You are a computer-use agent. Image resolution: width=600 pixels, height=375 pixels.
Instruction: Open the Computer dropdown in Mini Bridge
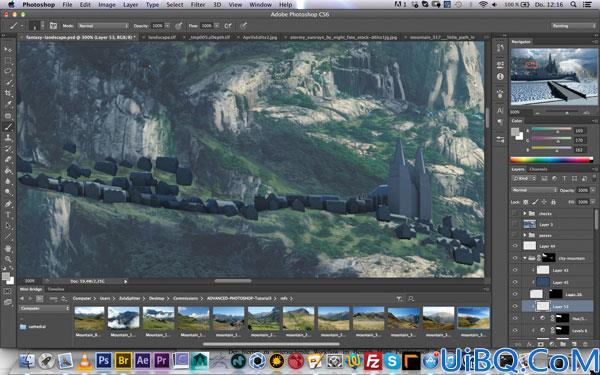pos(45,308)
